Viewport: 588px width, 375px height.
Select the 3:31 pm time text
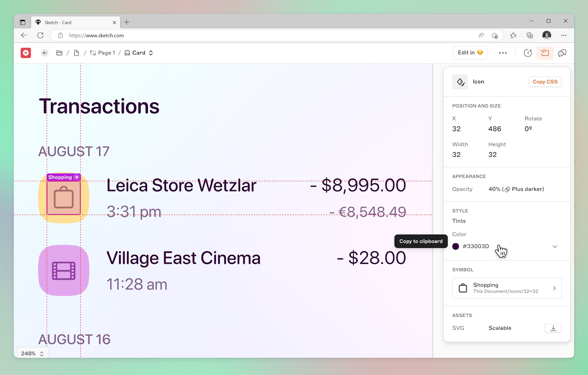pos(134,212)
